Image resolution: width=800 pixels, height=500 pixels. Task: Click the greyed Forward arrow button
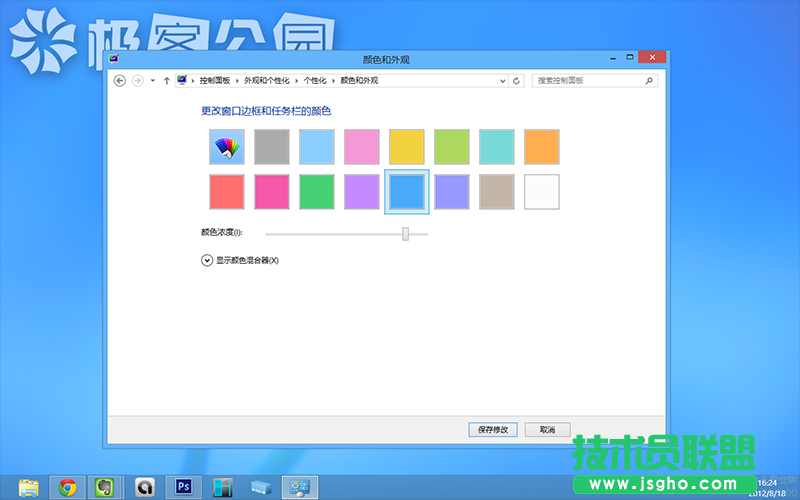138,81
